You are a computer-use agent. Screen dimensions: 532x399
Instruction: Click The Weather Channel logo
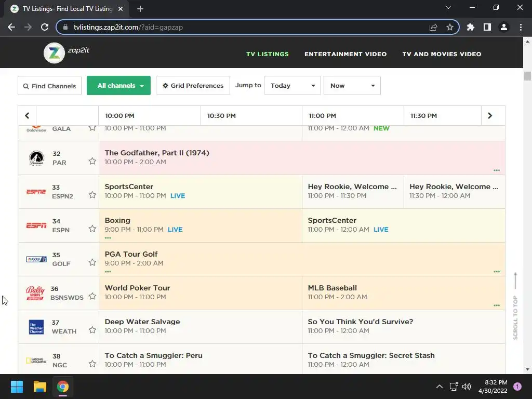pyautogui.click(x=36, y=327)
